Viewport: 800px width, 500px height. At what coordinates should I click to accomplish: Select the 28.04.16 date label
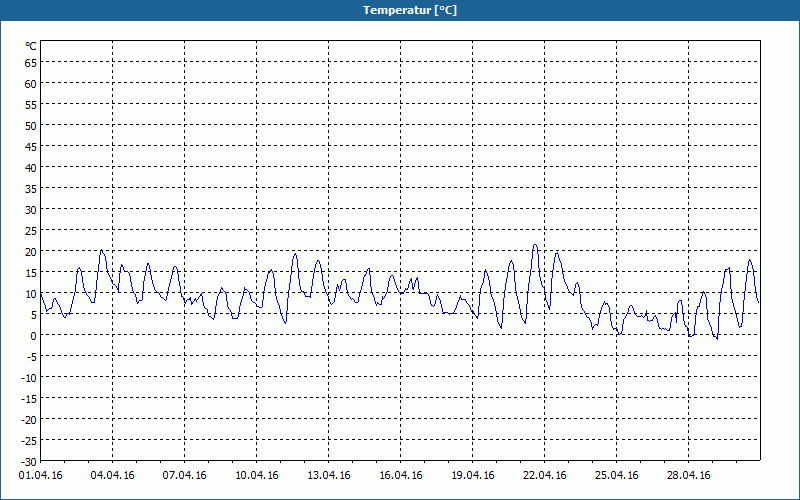pos(688,476)
